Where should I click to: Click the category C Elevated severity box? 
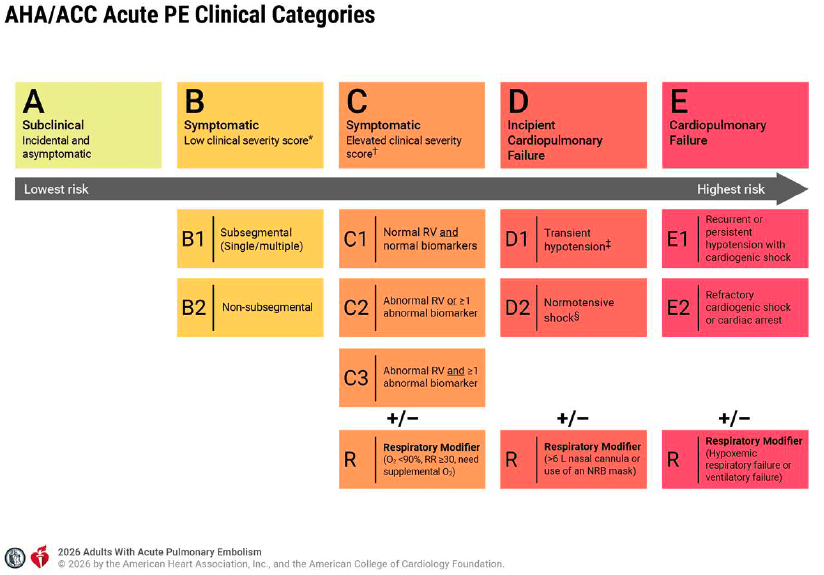click(412, 125)
